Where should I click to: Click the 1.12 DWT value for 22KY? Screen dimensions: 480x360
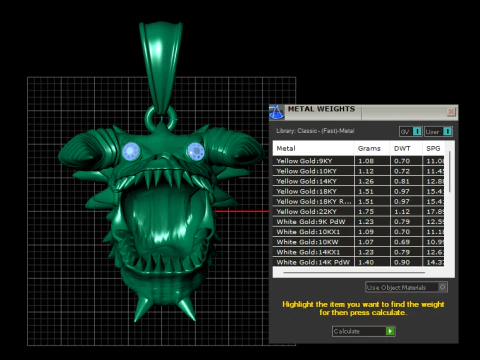(x=402, y=211)
